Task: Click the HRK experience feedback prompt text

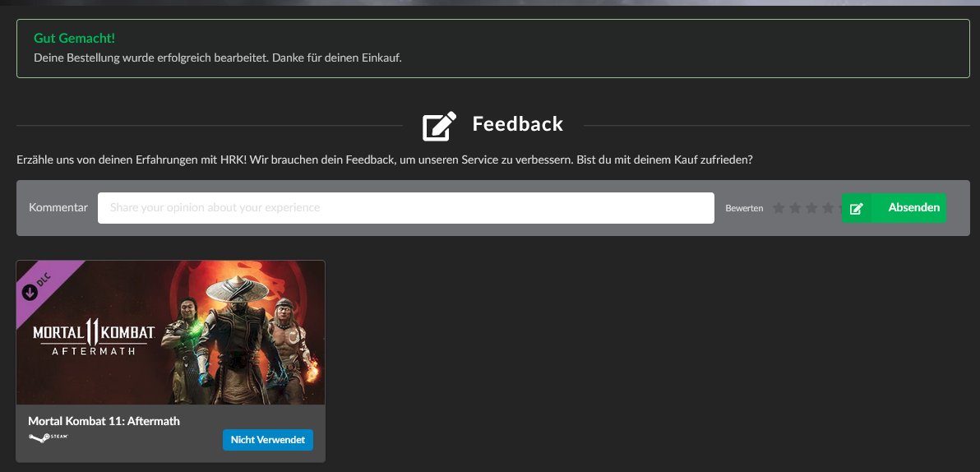Action: [385, 160]
